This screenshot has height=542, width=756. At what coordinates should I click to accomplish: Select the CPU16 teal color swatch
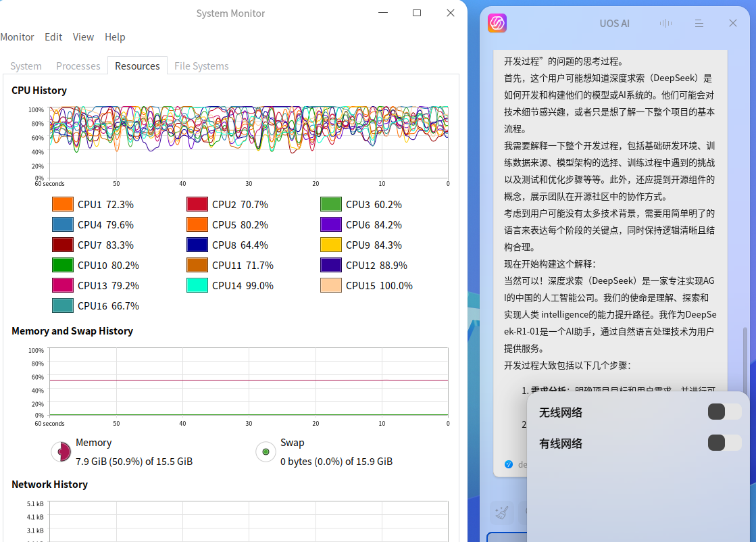click(63, 305)
